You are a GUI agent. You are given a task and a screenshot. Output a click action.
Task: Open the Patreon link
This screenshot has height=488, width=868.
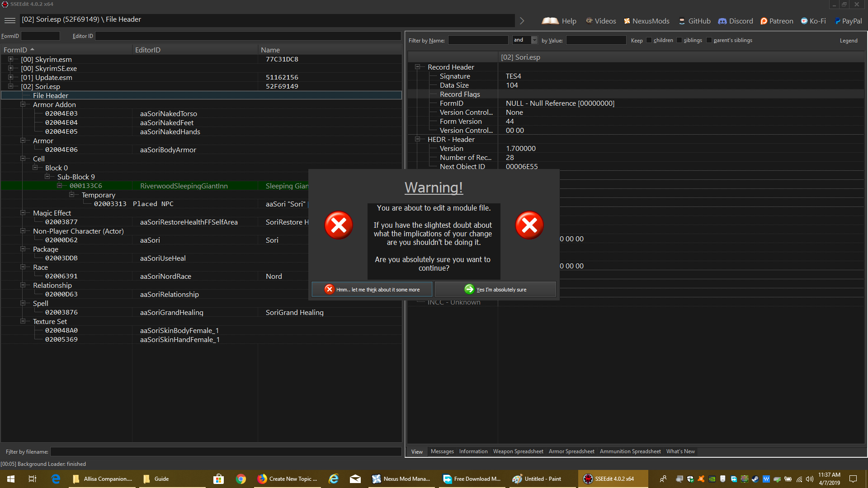777,21
